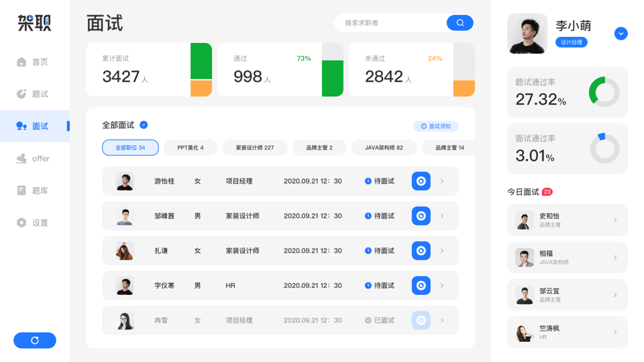Select the 品牌主管 2 filter tab
Screen dimensions: 644x362
click(x=319, y=147)
